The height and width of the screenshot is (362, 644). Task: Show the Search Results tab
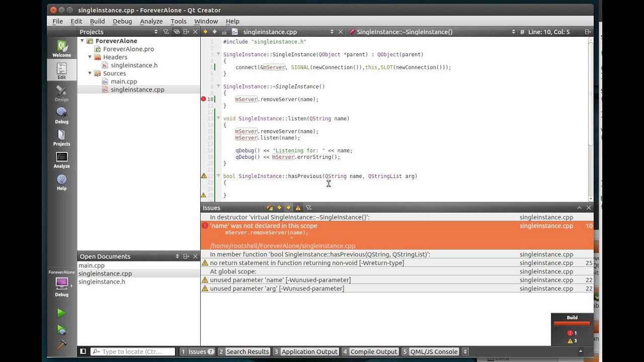click(x=244, y=351)
